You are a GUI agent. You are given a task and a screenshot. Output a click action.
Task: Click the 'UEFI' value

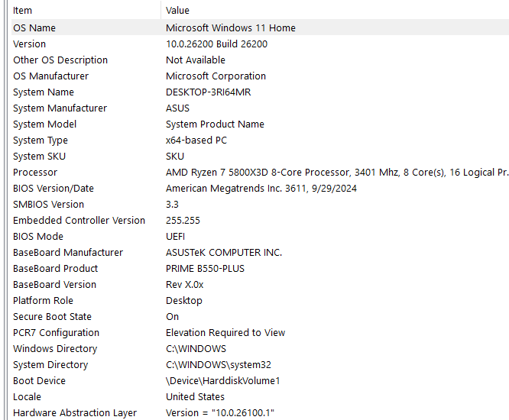coord(175,237)
